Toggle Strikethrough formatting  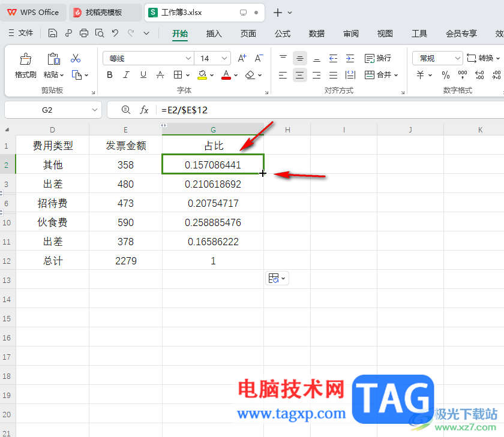[x=160, y=75]
